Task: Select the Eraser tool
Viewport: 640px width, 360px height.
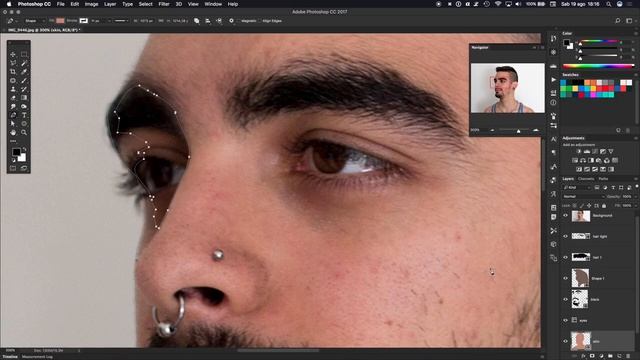Action: click(13, 98)
